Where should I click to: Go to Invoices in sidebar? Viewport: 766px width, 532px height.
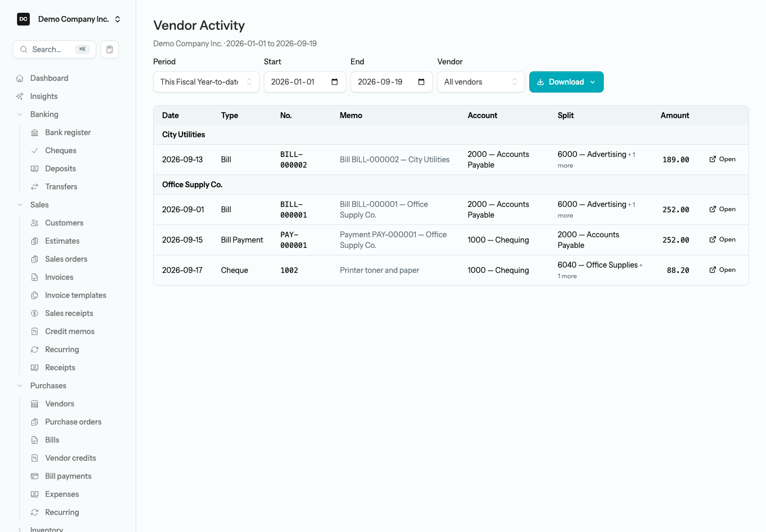point(59,277)
